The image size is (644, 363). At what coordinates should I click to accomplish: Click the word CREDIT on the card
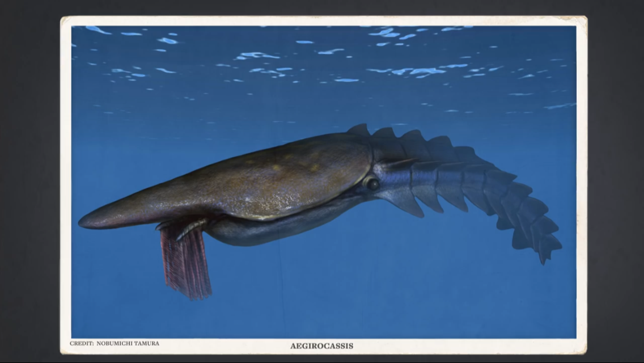[x=81, y=343]
